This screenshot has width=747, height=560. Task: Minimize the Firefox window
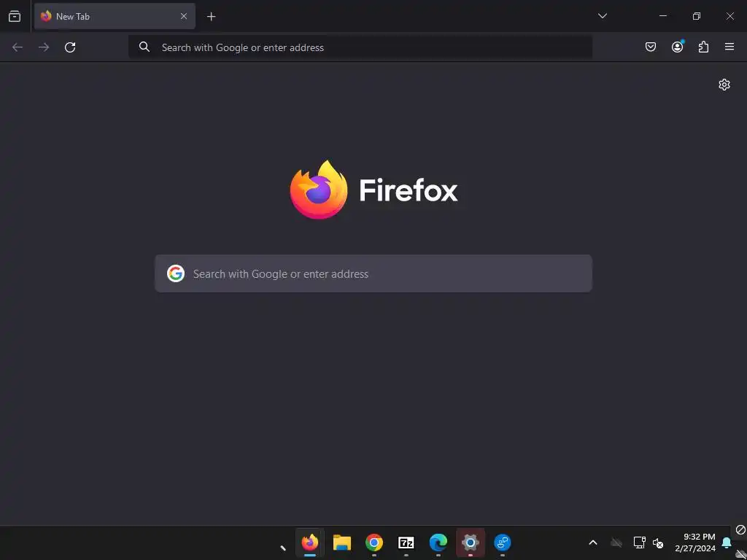pyautogui.click(x=662, y=16)
